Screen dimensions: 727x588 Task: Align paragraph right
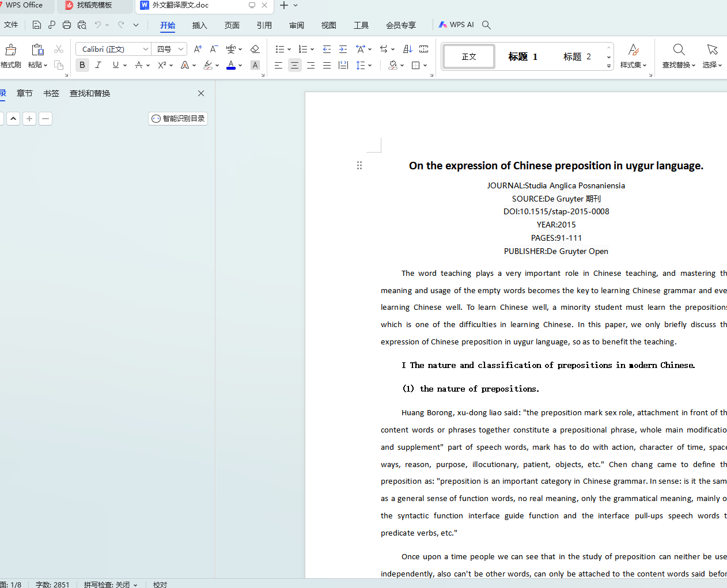(311, 65)
